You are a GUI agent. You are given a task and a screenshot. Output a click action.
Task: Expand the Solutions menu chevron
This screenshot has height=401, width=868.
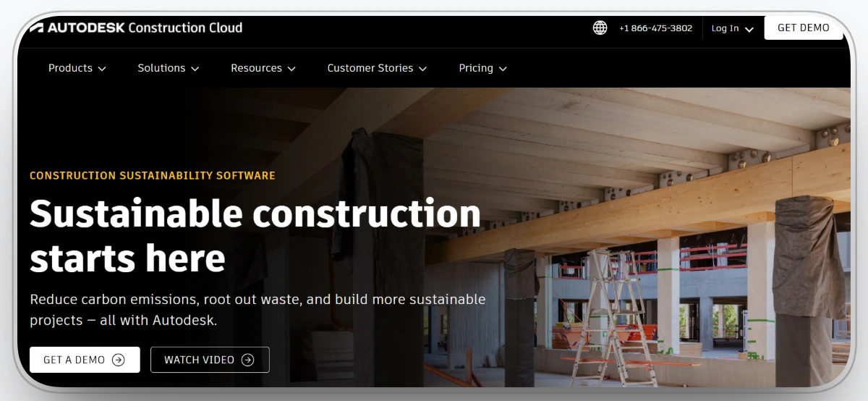coord(195,69)
